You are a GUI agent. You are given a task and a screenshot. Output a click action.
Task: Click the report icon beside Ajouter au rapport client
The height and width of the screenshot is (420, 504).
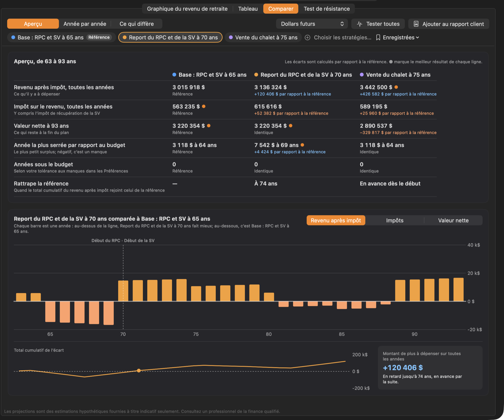416,24
